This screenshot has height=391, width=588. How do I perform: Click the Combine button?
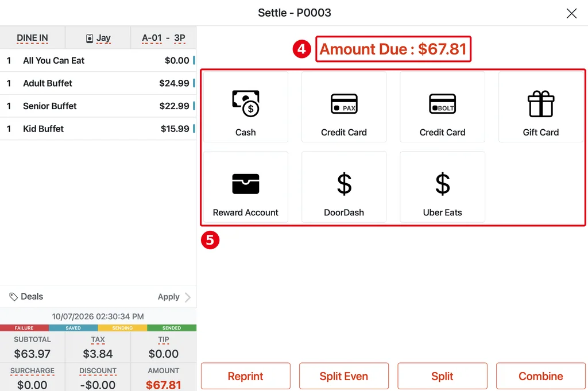click(x=541, y=376)
